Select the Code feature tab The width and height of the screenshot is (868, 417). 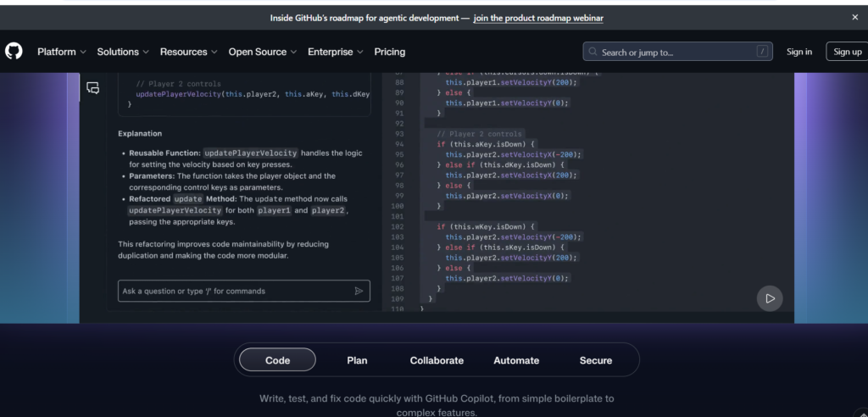(277, 360)
